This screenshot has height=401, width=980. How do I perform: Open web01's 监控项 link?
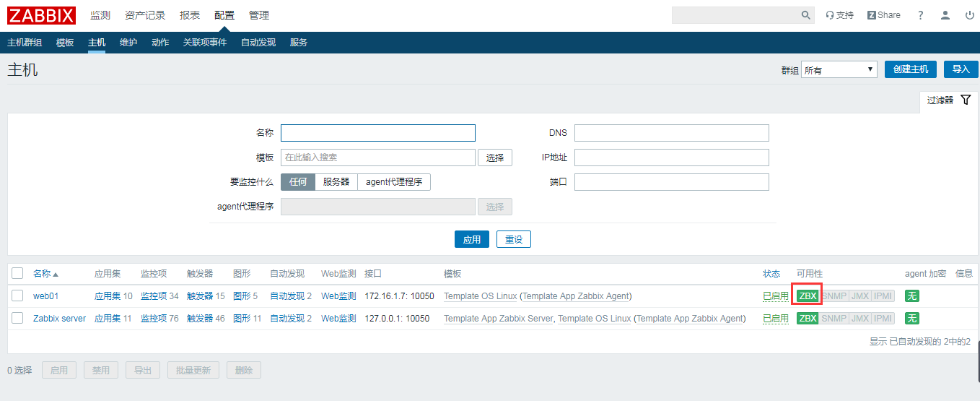[154, 296]
